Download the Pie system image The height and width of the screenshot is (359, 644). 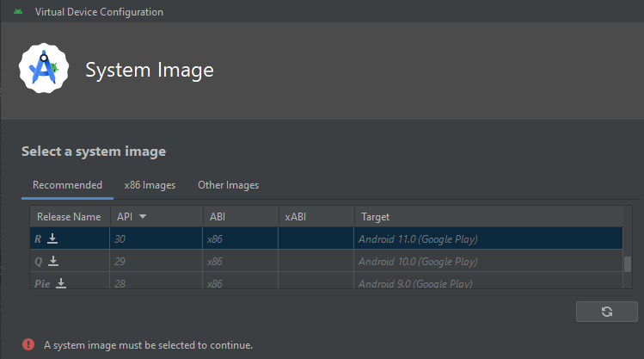pyautogui.click(x=61, y=283)
